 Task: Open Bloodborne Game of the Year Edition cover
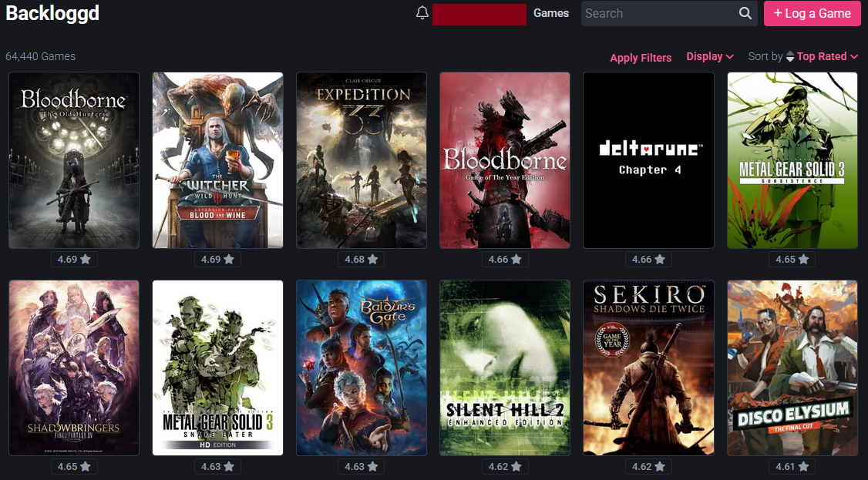[505, 160]
